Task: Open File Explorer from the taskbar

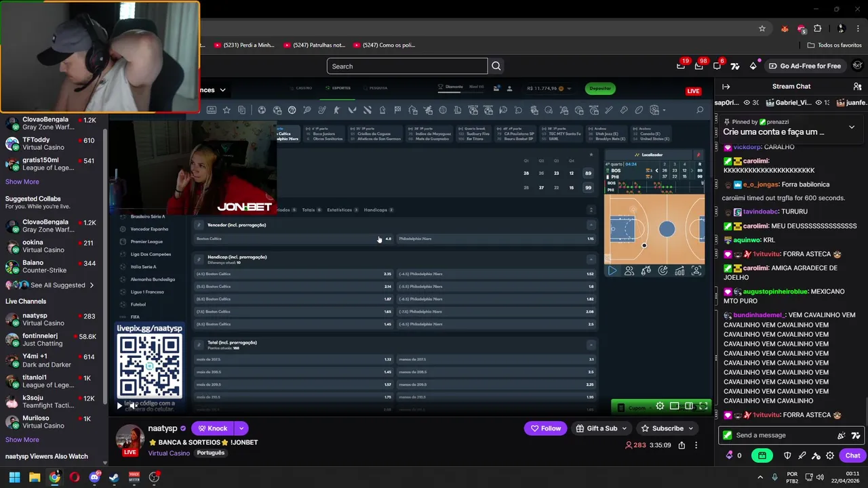Action: 35,477
